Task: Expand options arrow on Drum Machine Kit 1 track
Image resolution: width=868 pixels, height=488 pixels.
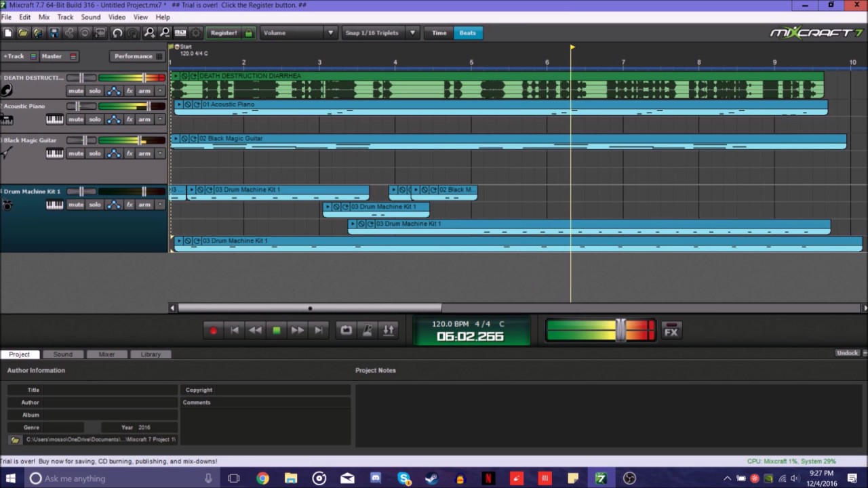Action: 160,205
